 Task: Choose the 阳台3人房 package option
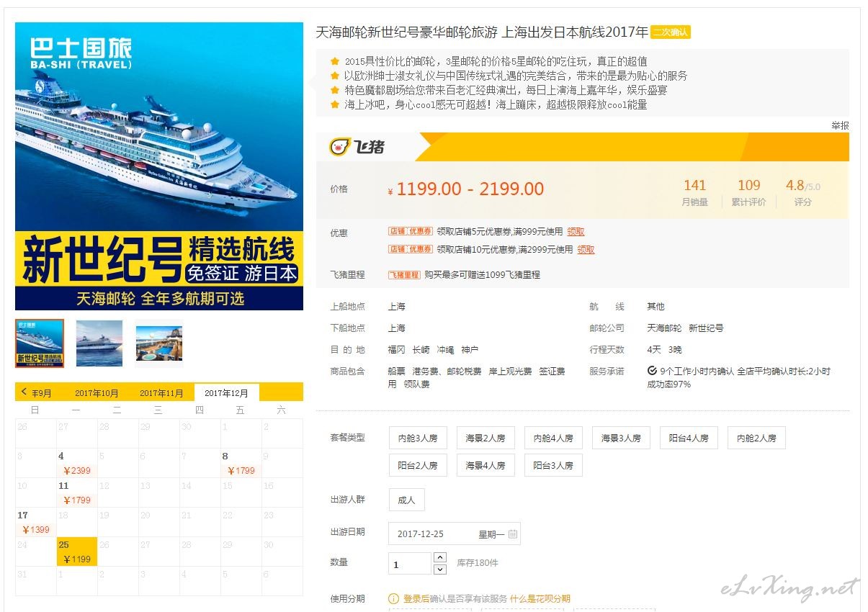[x=553, y=465]
